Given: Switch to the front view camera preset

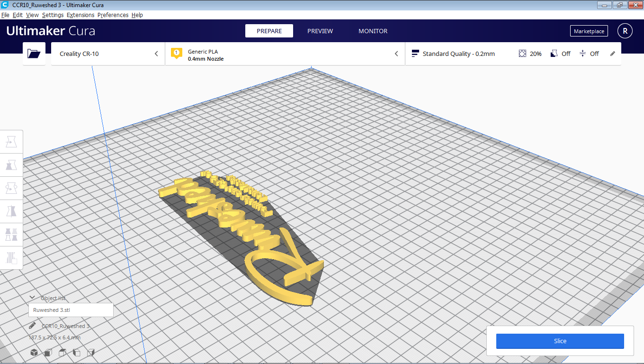Looking at the screenshot, I should coord(47,353).
